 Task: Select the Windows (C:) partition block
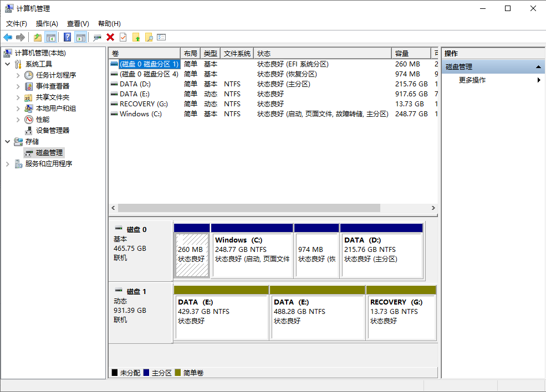point(252,255)
